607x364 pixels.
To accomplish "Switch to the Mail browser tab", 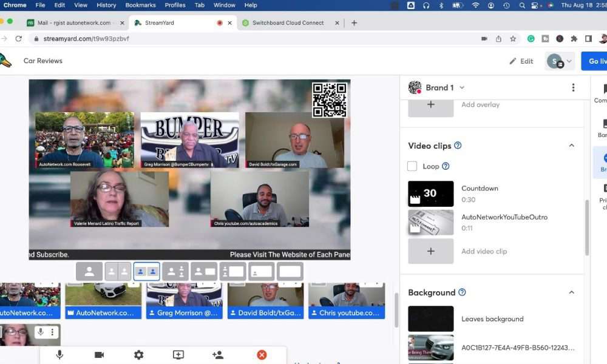I will (x=73, y=23).
